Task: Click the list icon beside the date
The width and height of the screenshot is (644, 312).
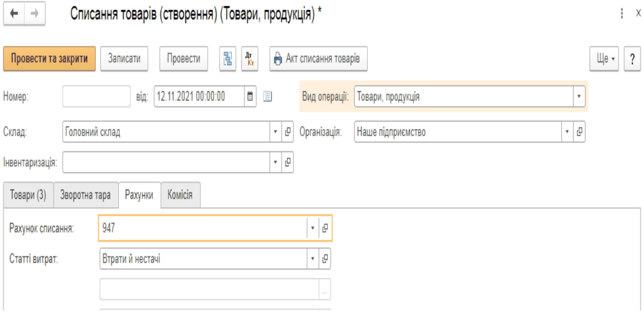Action: [267, 97]
